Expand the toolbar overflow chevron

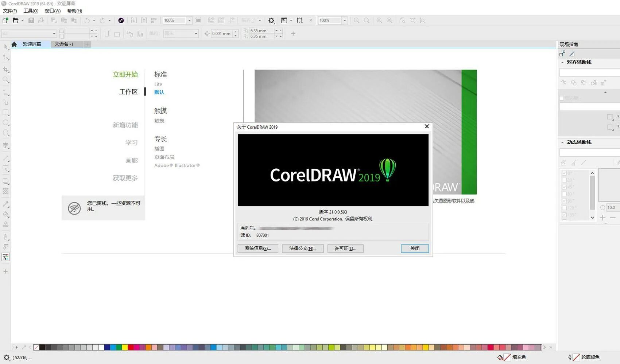click(x=311, y=20)
